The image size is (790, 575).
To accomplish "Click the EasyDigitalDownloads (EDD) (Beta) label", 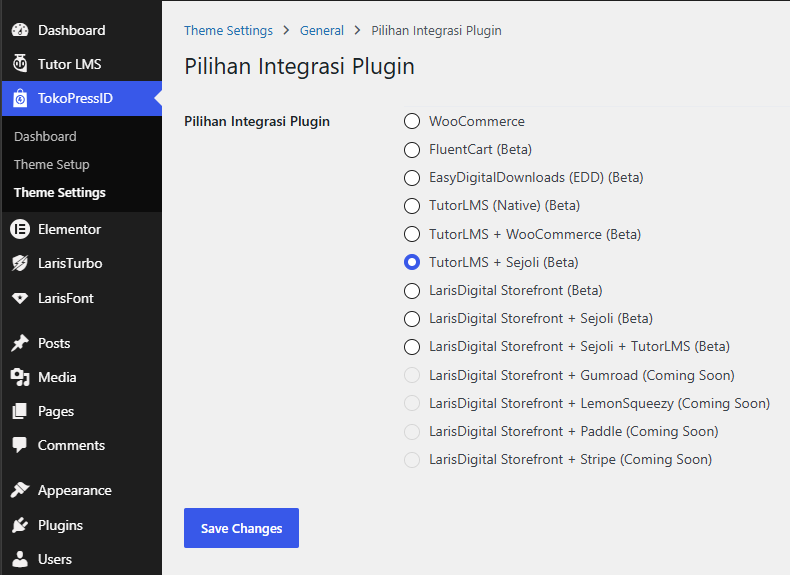I will coord(536,178).
